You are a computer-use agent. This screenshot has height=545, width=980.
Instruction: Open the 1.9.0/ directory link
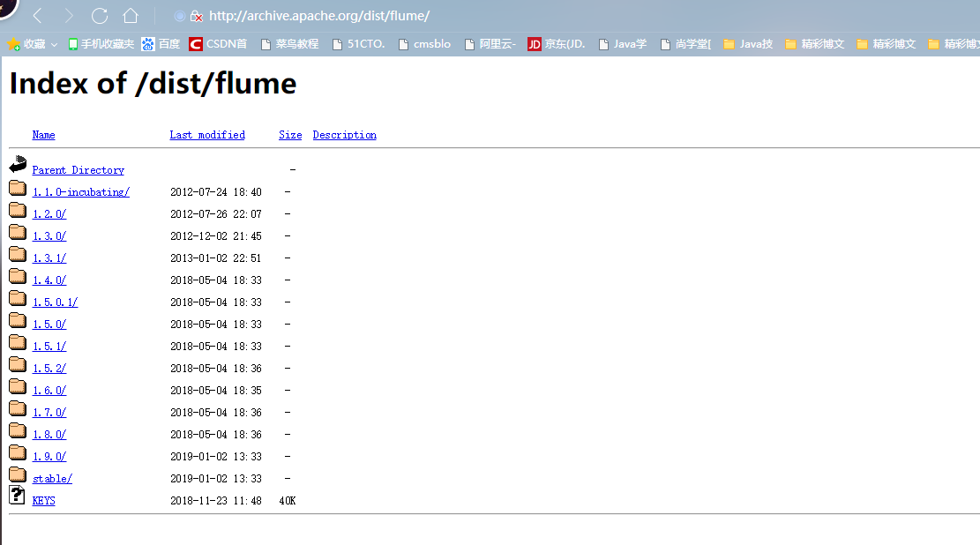pyautogui.click(x=49, y=456)
